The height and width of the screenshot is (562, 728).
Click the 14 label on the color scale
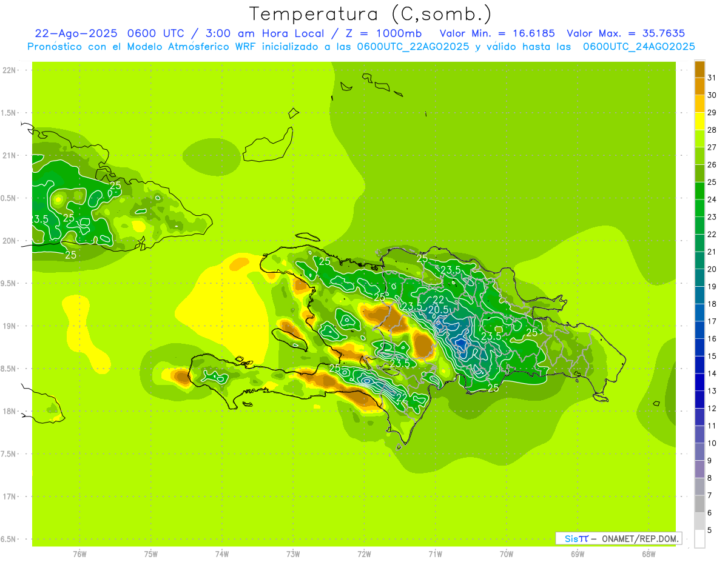point(712,373)
